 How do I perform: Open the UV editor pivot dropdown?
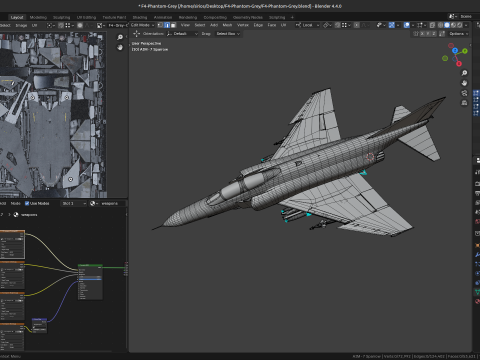(50, 25)
